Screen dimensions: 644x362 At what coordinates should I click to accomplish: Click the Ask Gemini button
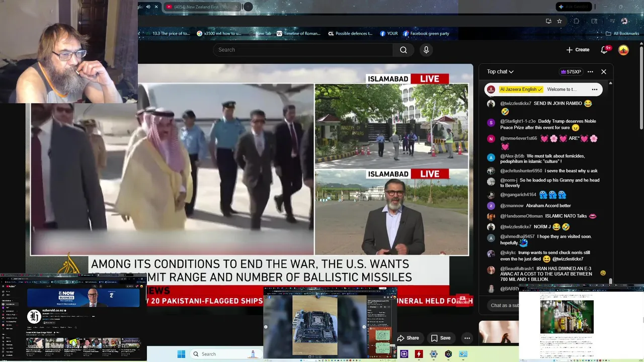[x=574, y=7]
